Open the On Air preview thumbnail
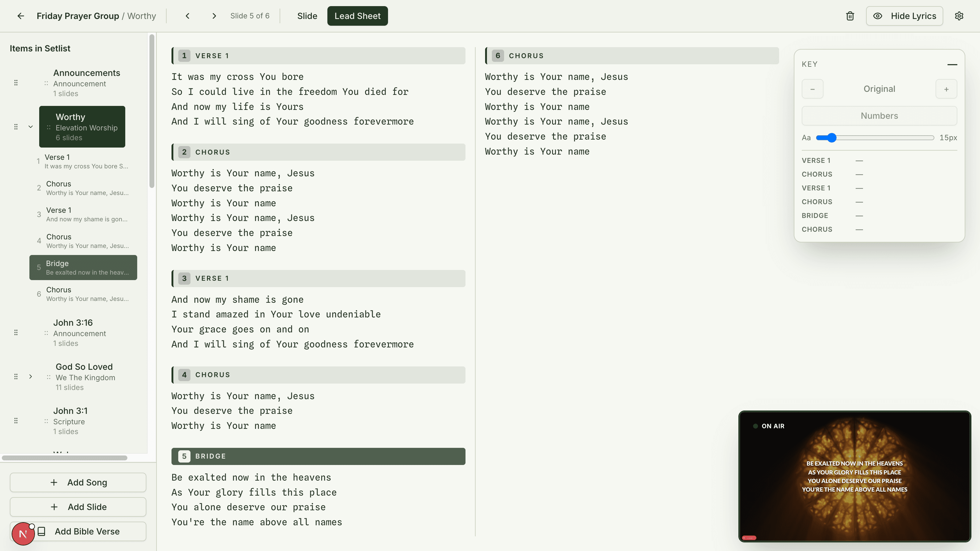The width and height of the screenshot is (980, 551). 854,476
